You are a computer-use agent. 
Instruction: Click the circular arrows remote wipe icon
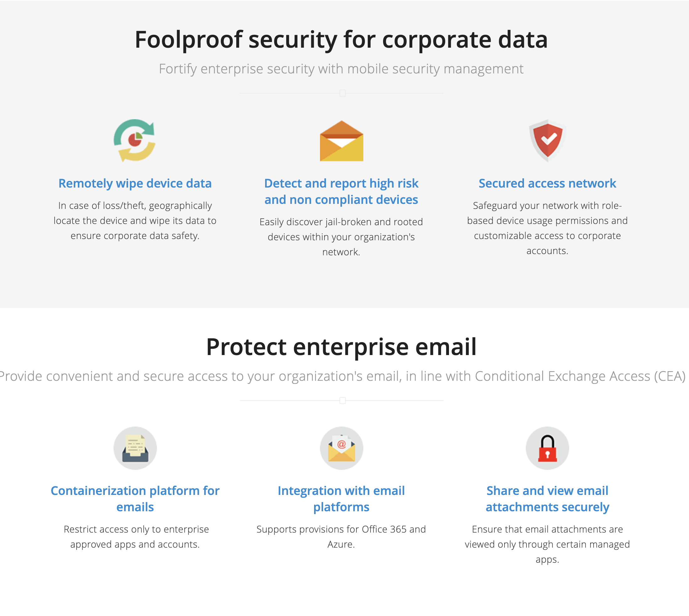pos(135,141)
